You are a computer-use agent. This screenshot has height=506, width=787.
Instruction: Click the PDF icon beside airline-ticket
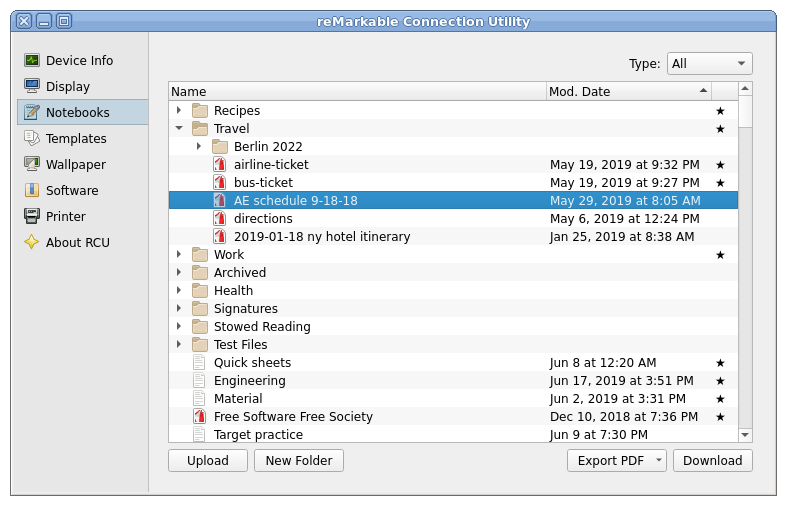point(219,164)
